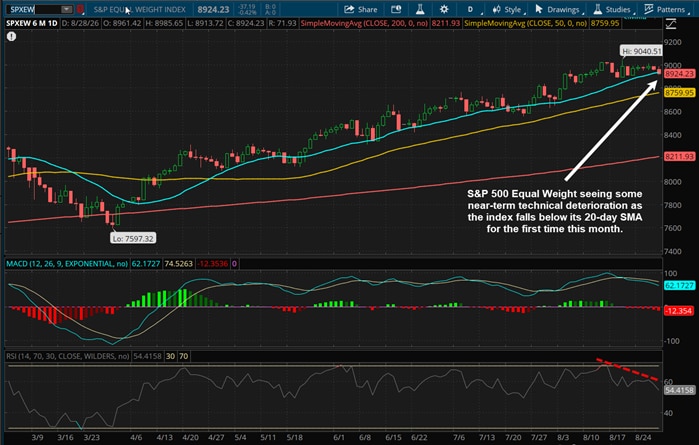
Task: Click the exclamation alert icon on chart
Action: [x=12, y=37]
